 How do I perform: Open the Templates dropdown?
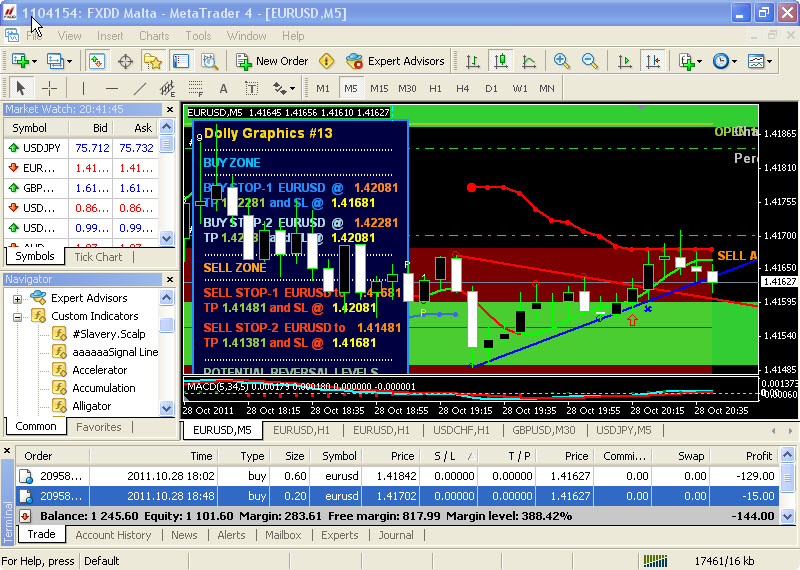click(x=760, y=61)
